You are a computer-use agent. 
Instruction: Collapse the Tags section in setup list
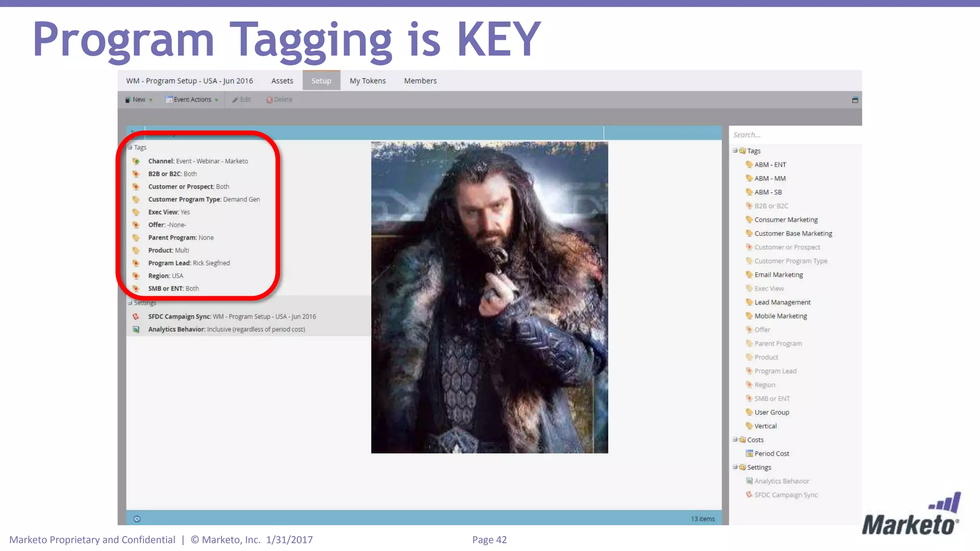pyautogui.click(x=130, y=147)
